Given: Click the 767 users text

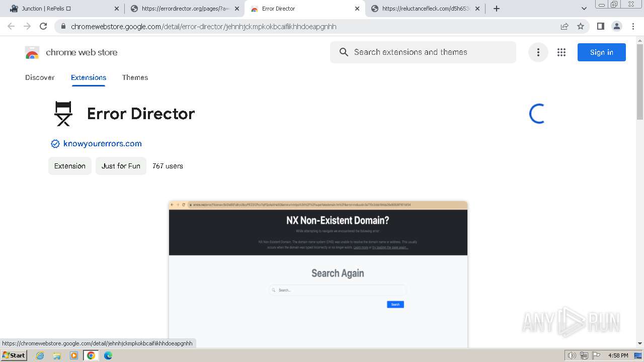Looking at the screenshot, I should [168, 166].
